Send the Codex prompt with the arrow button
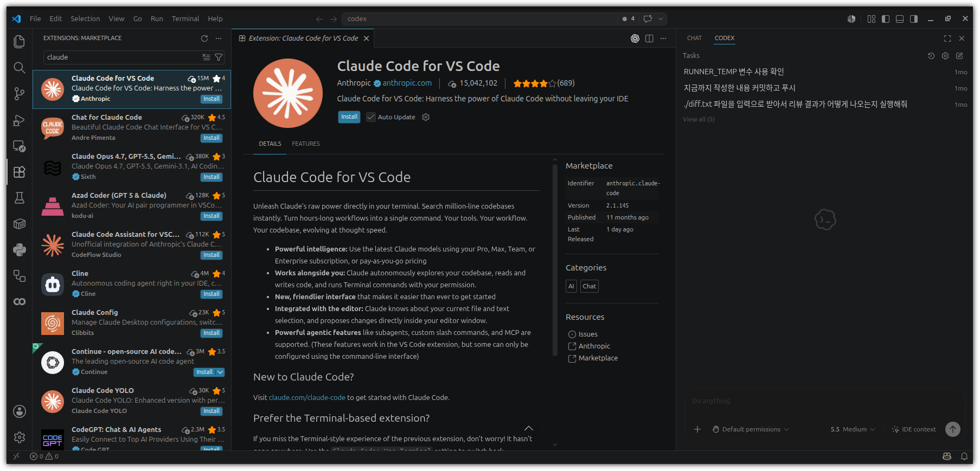The image size is (980, 471). (953, 429)
